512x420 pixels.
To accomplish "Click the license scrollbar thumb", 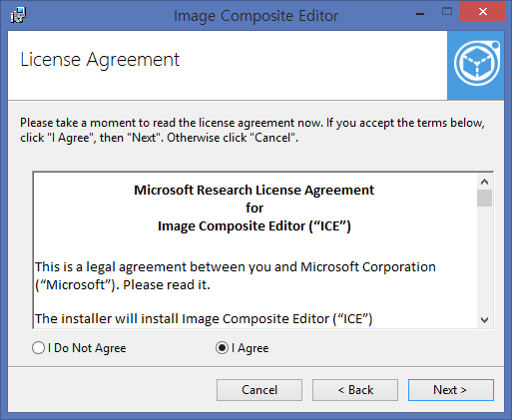I will click(484, 199).
